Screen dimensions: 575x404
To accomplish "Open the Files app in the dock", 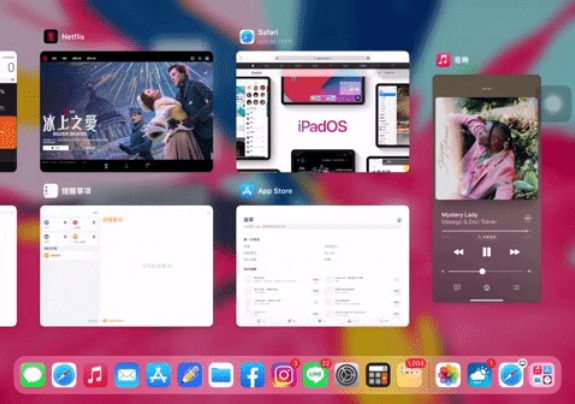I will [x=221, y=375].
